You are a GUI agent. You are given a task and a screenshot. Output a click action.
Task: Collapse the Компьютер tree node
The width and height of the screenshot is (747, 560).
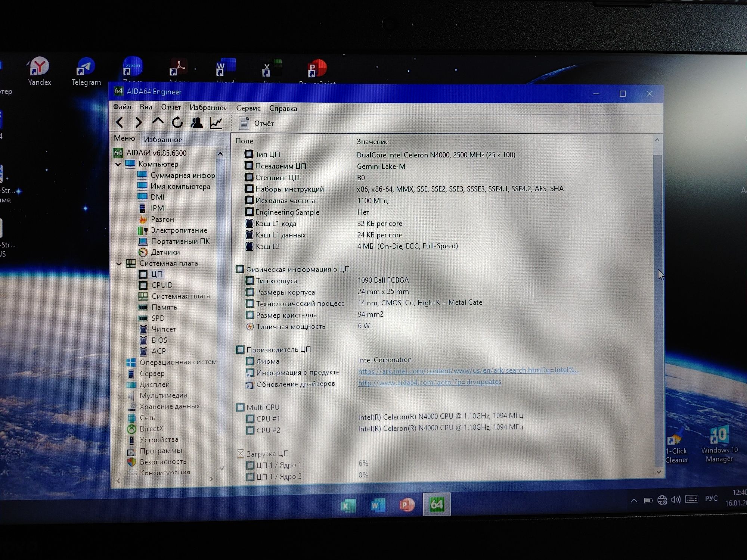pos(118,164)
